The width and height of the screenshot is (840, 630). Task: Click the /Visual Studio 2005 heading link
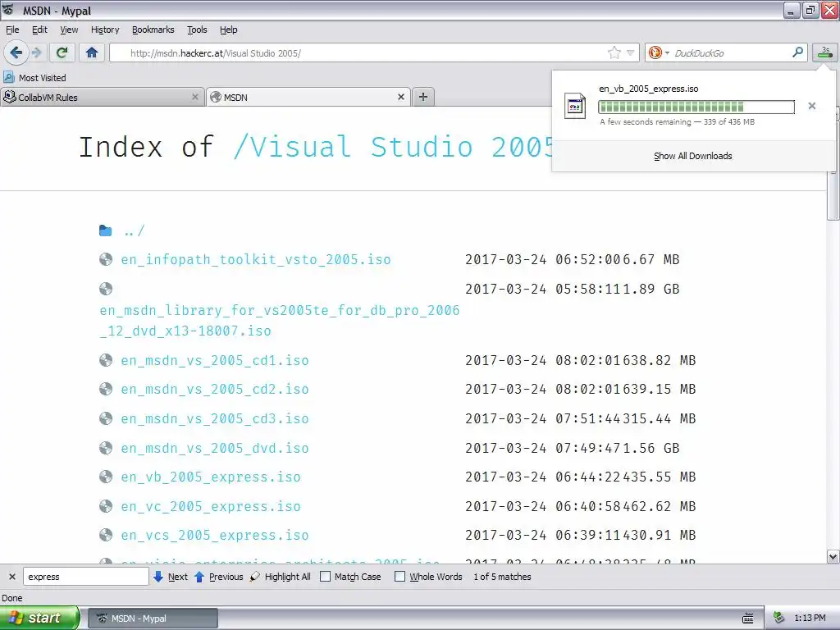pyautogui.click(x=394, y=147)
